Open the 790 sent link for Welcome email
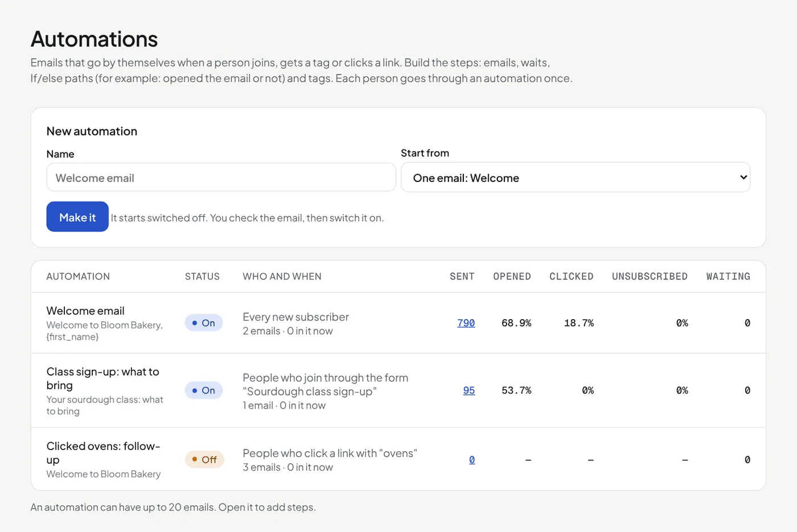 pos(466,323)
